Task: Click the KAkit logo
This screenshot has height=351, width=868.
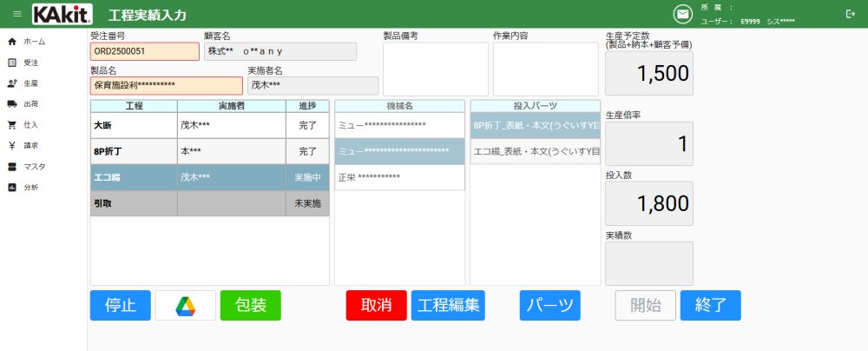Action: click(63, 14)
